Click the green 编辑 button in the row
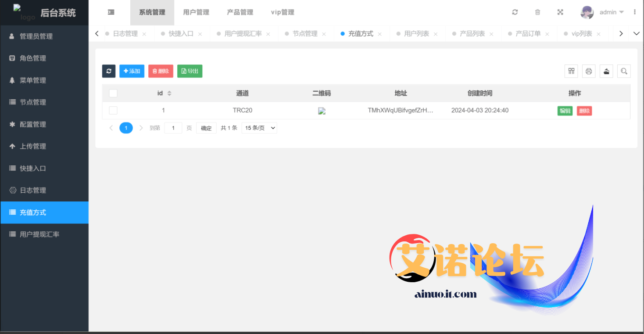Image resolution: width=644 pixels, height=334 pixels. click(x=565, y=111)
